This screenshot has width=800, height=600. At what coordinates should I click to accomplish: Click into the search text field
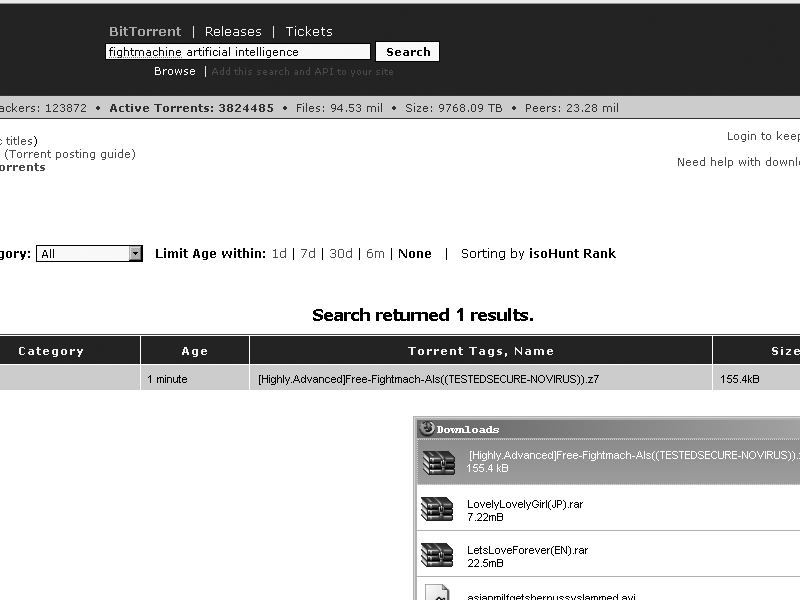pyautogui.click(x=238, y=52)
